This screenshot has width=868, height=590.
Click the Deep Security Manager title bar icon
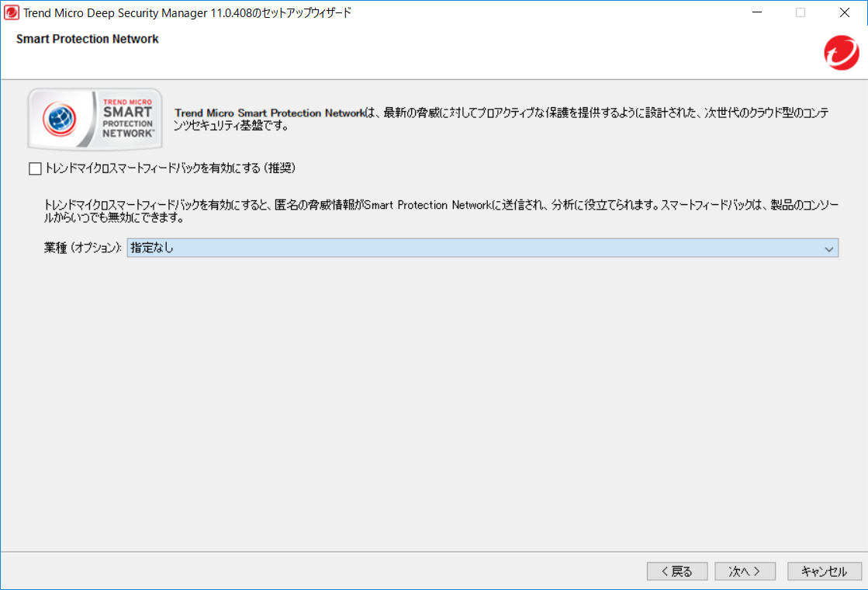tap(11, 12)
